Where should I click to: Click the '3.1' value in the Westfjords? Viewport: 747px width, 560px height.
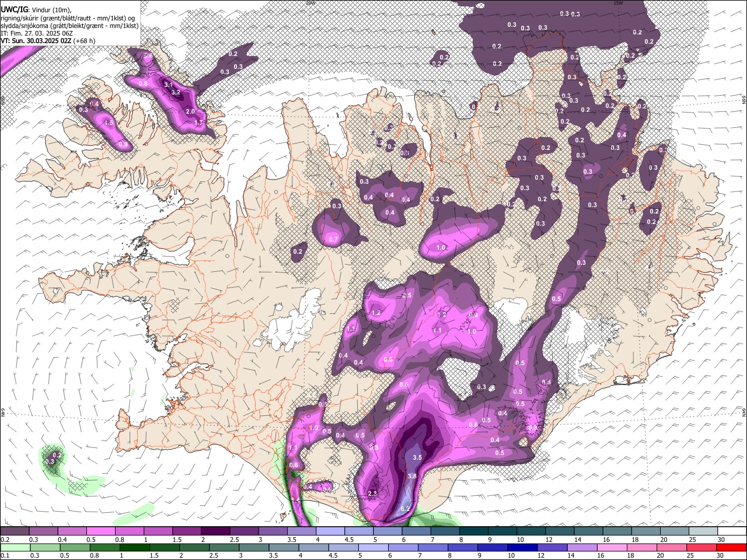(x=169, y=85)
